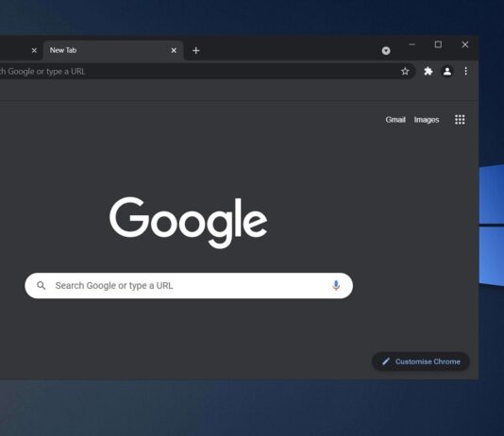The image size is (504, 436).
Task: Close the partially visible left tab
Action: coord(34,50)
